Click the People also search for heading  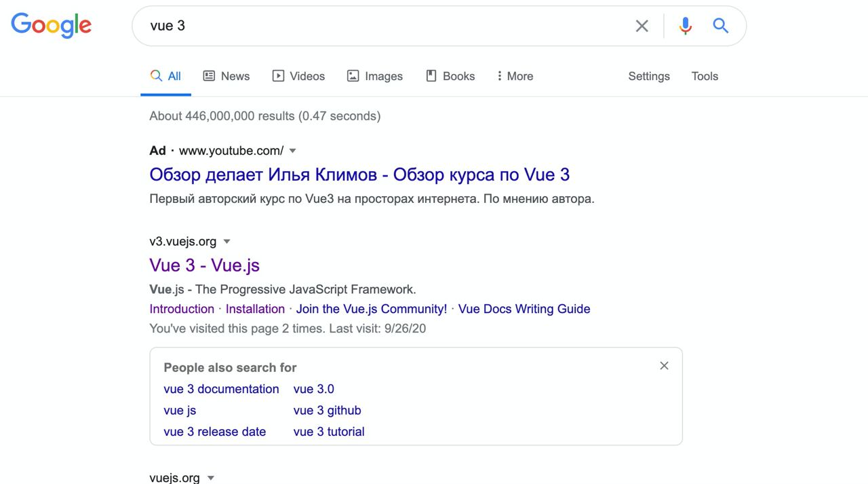point(230,367)
